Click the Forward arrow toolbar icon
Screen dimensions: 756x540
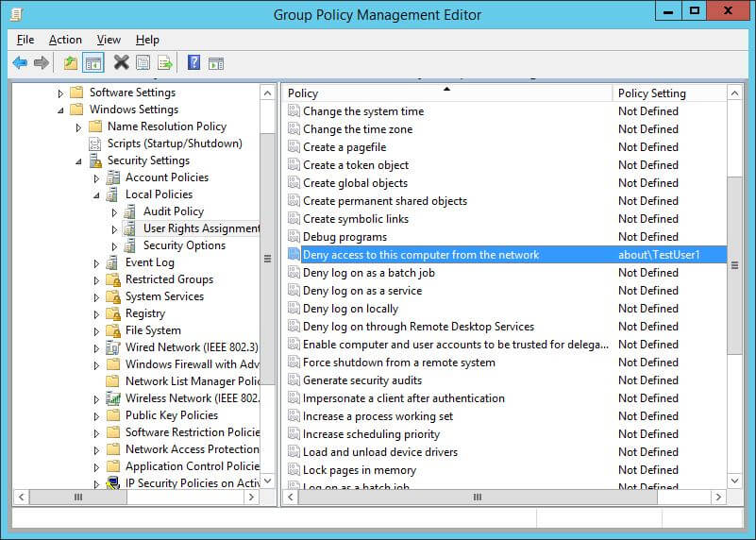point(42,62)
